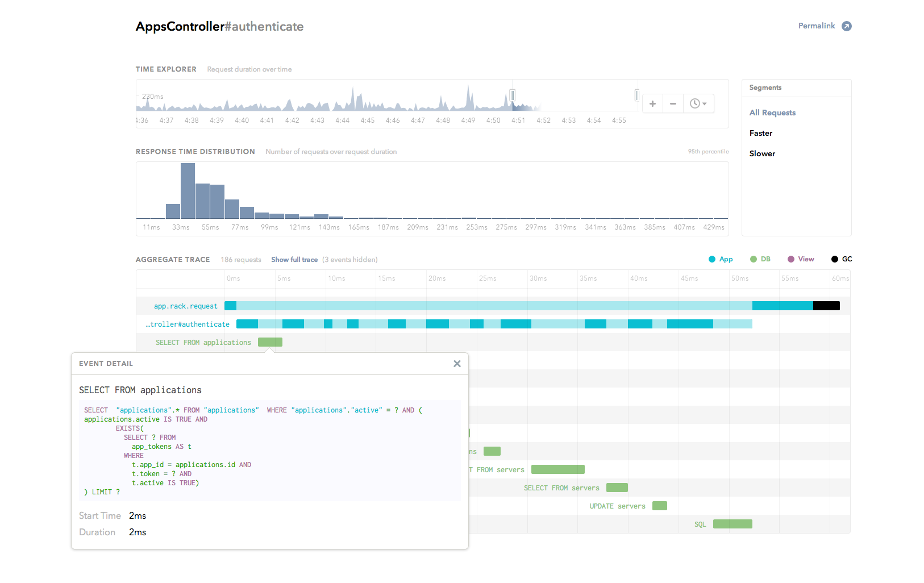The height and width of the screenshot is (583, 924).
Task: Toggle the GC legend dot
Action: 835,259
